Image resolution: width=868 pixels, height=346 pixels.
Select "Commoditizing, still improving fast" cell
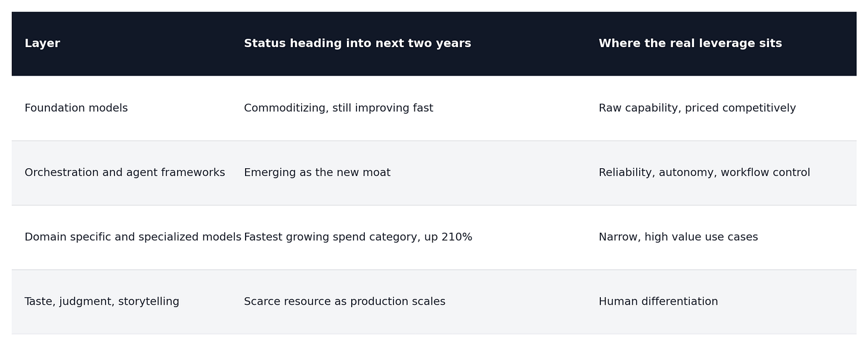[x=338, y=108]
